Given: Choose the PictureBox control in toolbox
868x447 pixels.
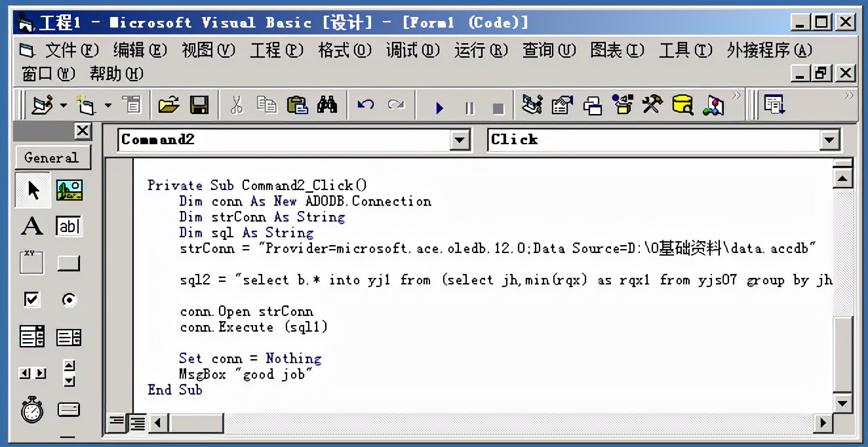Looking at the screenshot, I should click(x=69, y=191).
